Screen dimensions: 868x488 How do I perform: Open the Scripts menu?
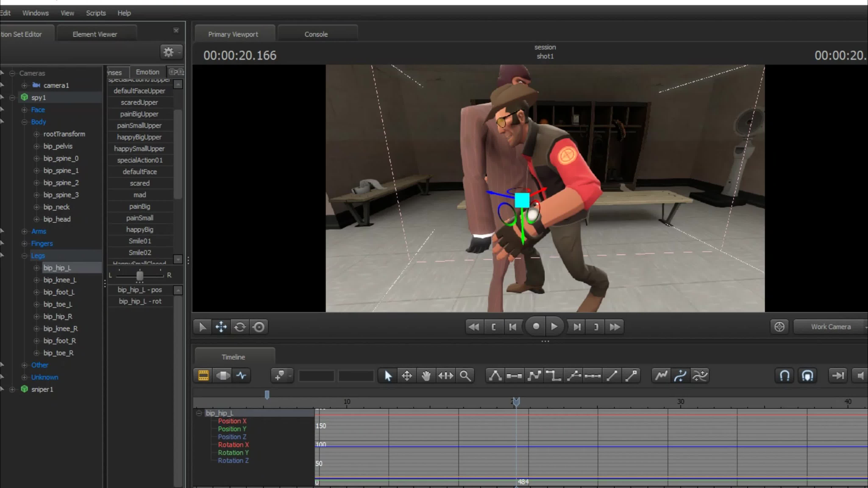tap(96, 13)
